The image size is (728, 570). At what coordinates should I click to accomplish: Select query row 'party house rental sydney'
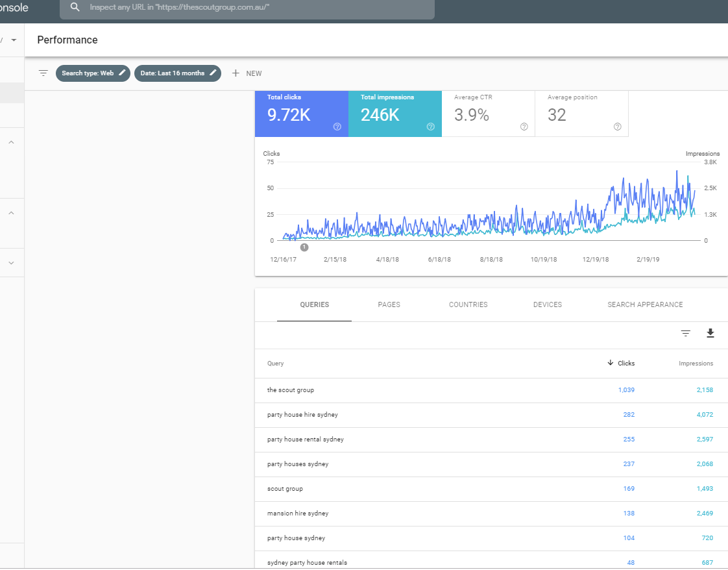click(x=491, y=440)
